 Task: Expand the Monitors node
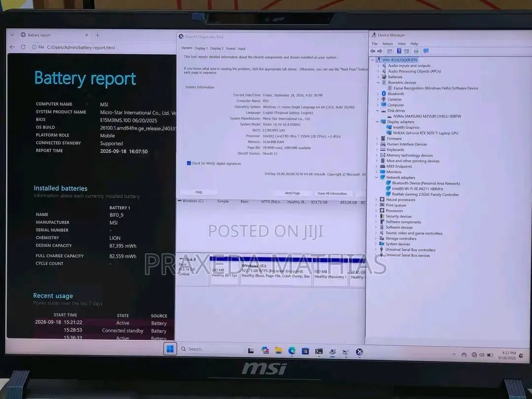377,172
